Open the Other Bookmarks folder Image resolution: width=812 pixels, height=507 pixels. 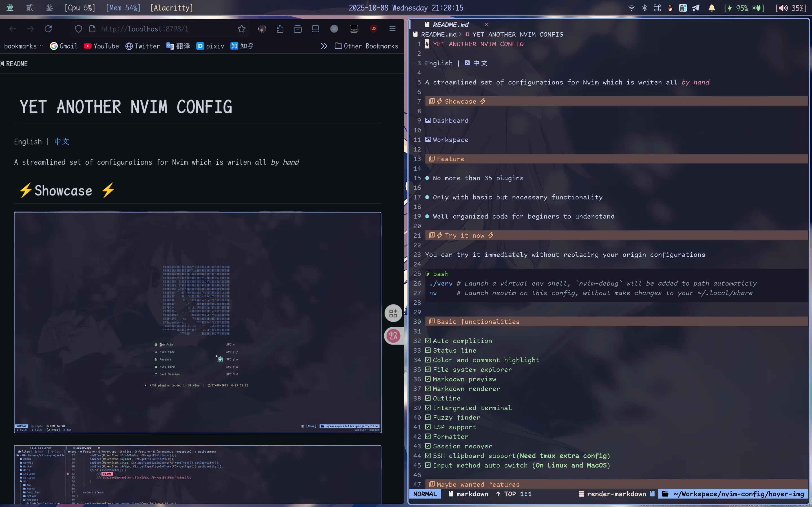pos(367,46)
